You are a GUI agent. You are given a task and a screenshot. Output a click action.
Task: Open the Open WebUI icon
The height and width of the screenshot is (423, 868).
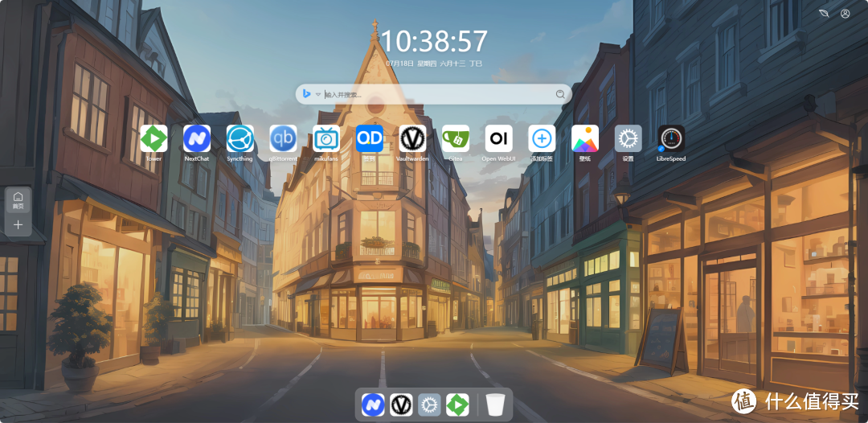(x=499, y=138)
